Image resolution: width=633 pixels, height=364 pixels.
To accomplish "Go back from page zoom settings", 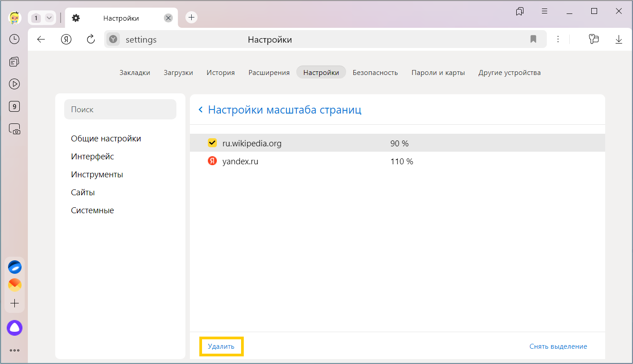I will click(x=201, y=110).
